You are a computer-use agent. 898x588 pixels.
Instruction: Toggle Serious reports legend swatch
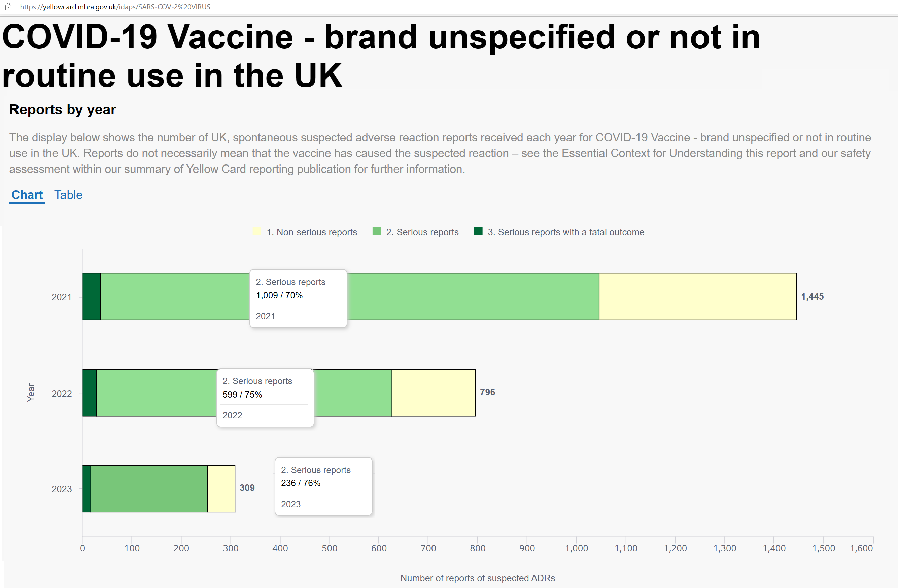(377, 231)
